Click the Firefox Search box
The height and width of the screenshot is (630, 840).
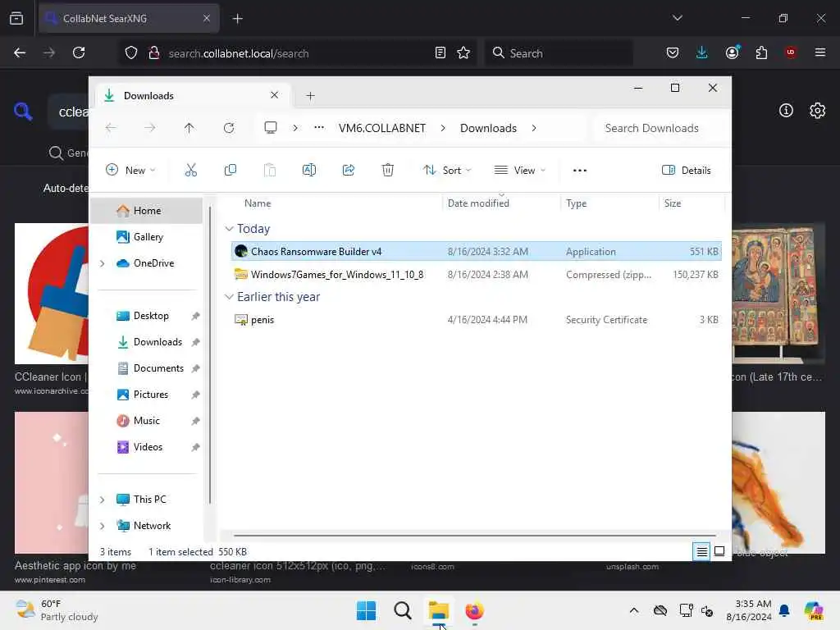click(x=559, y=53)
